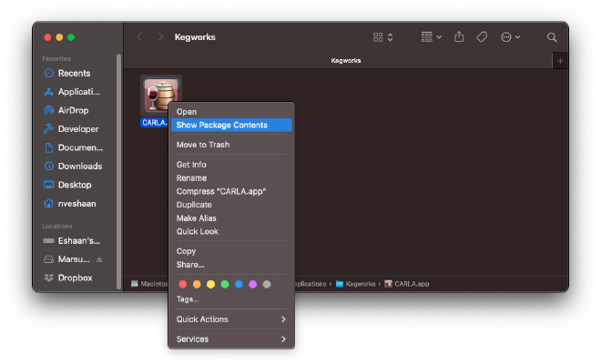Screen dimensions: 601x364
Task: Go back with the back arrow
Action: [139, 37]
